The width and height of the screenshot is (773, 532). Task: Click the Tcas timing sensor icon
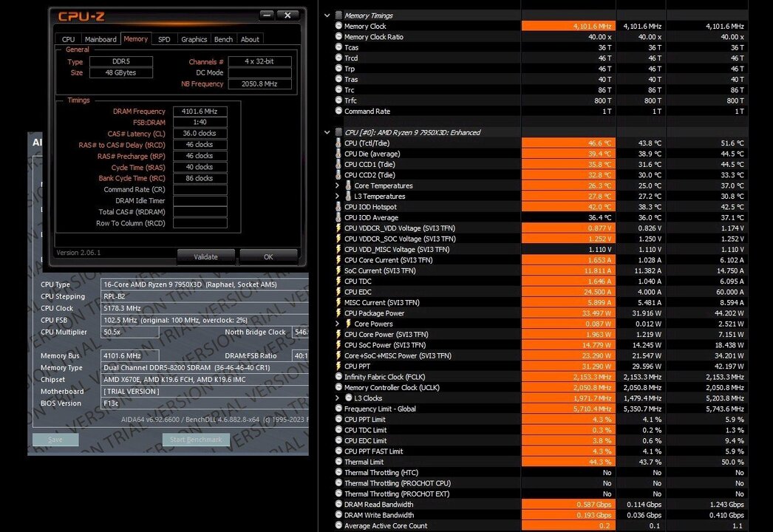(x=338, y=47)
